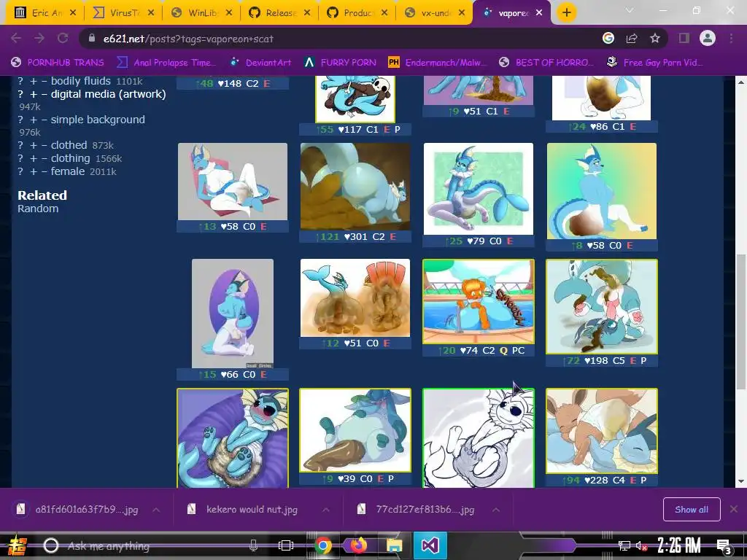Open the Endermanch/Malw... bookmark
This screenshot has width=747, height=560.
coord(438,63)
